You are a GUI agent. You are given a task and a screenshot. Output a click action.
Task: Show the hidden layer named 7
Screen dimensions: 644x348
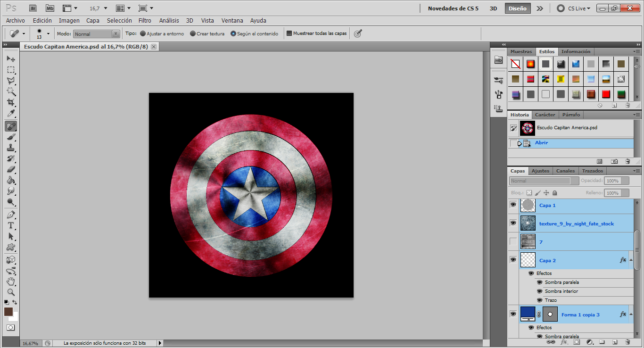click(513, 241)
